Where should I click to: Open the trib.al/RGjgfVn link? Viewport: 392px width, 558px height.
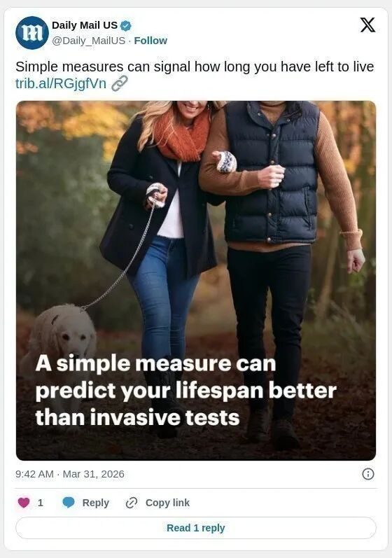61,83
